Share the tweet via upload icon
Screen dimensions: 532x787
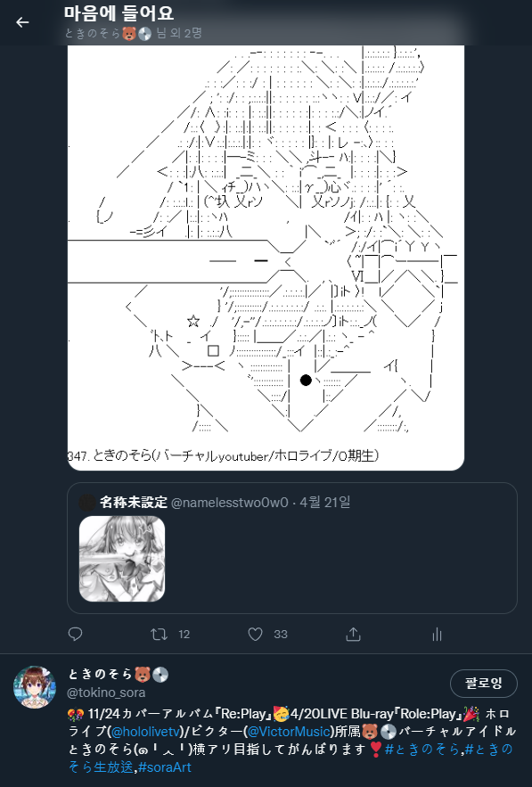click(353, 634)
